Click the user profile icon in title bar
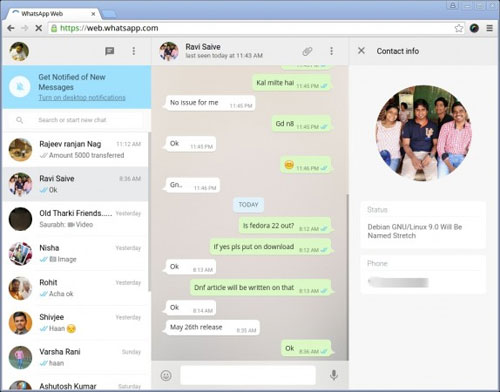Image resolution: width=500 pixels, height=392 pixels. coord(453,5)
